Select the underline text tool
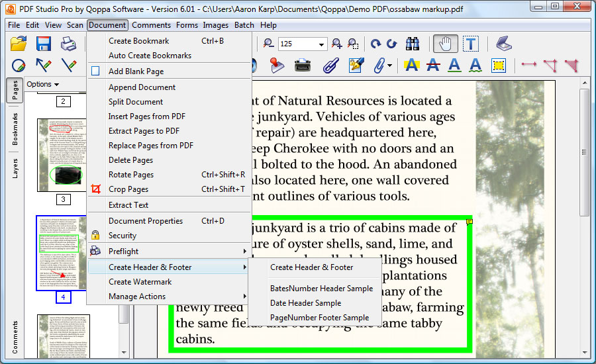 click(454, 66)
